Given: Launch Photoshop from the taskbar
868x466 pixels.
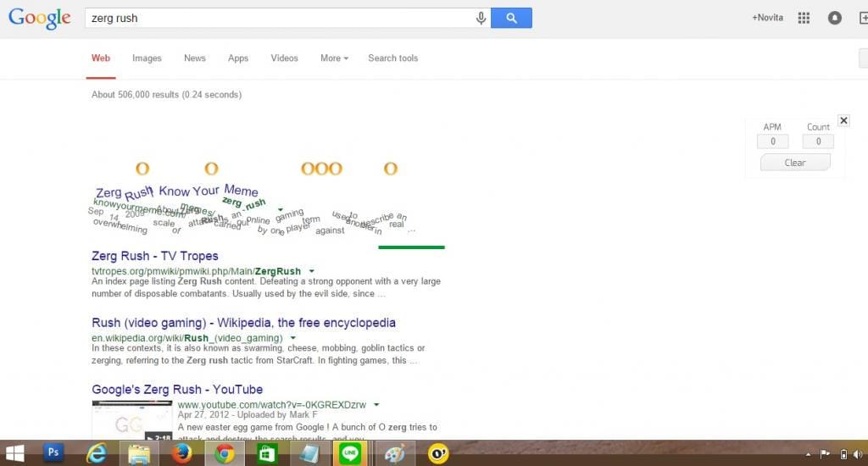Looking at the screenshot, I should point(53,452).
